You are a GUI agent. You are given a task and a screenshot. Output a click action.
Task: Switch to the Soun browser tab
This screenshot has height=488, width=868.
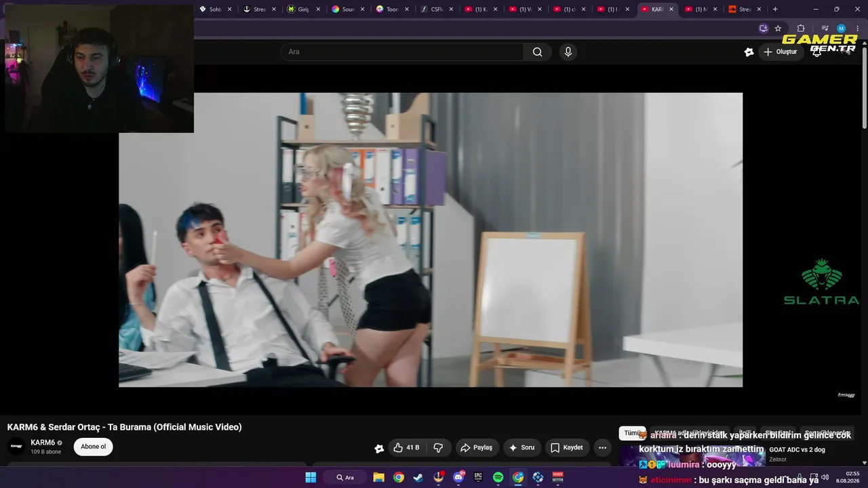point(348,9)
